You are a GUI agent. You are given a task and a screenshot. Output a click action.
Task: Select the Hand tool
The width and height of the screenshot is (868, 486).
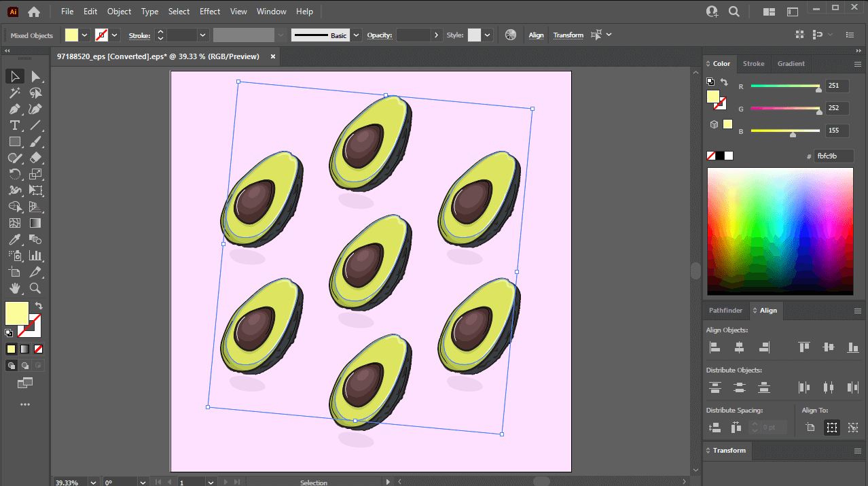tap(15, 288)
